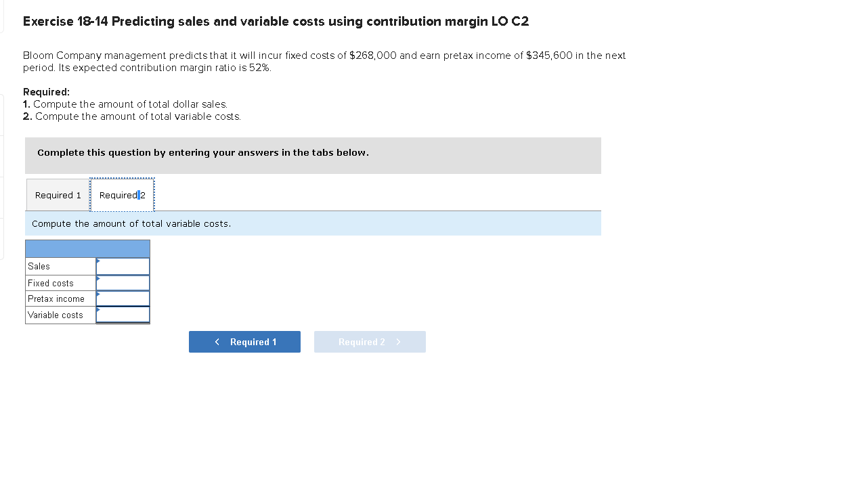Switch to the Required 2 tab

tap(122, 195)
